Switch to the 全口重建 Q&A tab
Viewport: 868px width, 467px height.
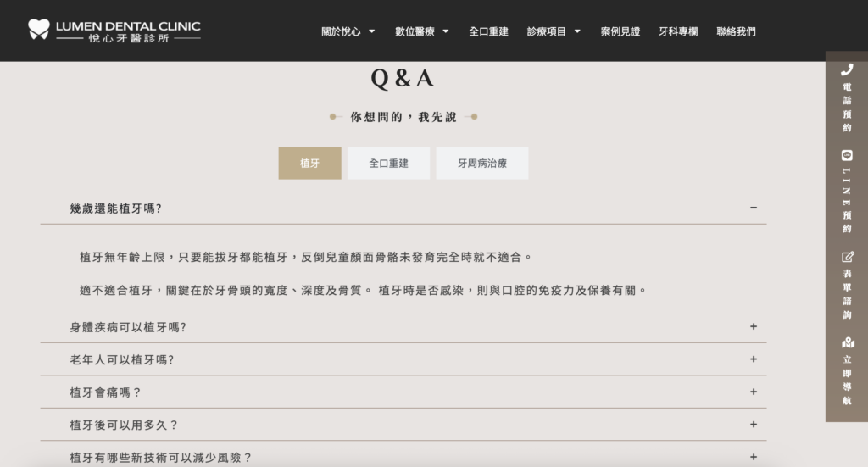tap(388, 164)
